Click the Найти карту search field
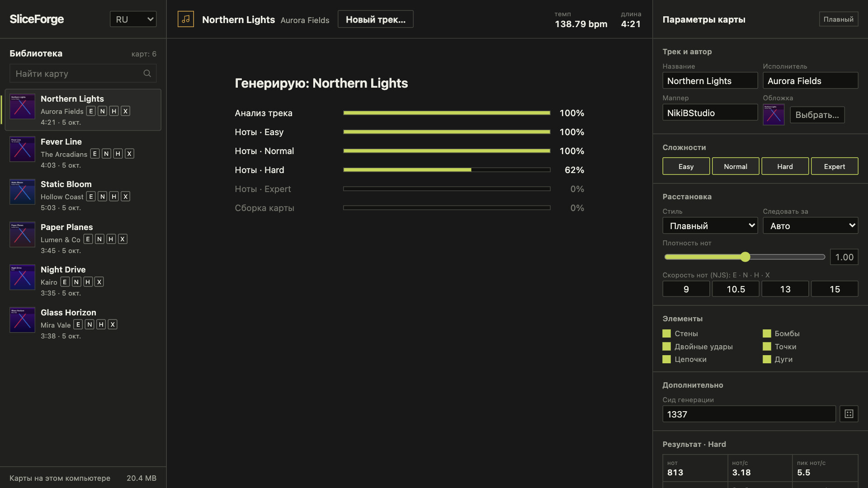This screenshot has height=488, width=868. 83,73
